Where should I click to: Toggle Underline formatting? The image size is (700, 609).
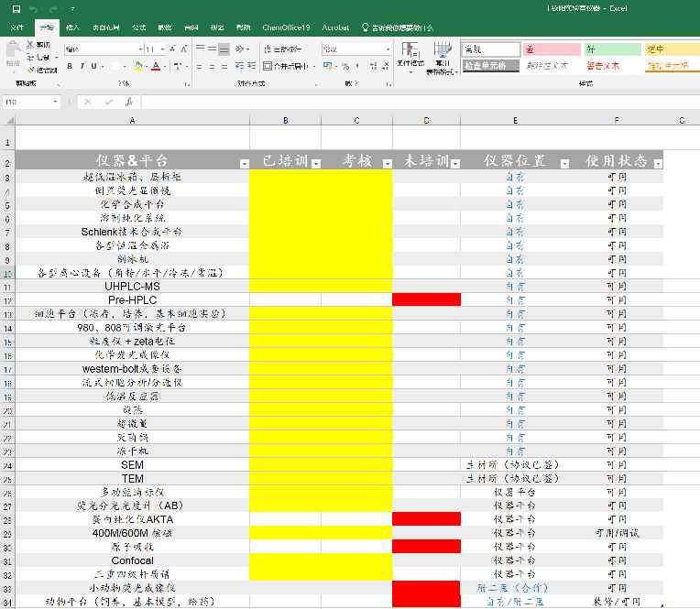point(94,66)
